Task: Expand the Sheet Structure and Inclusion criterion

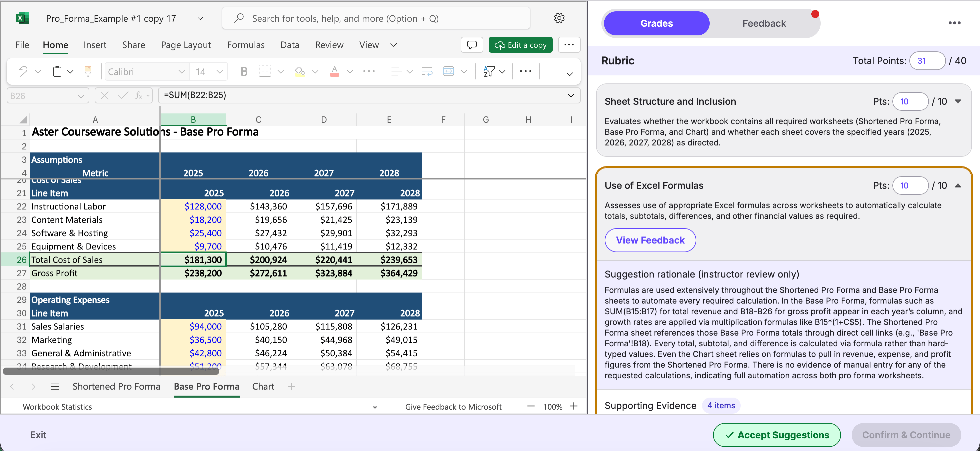Action: (958, 101)
